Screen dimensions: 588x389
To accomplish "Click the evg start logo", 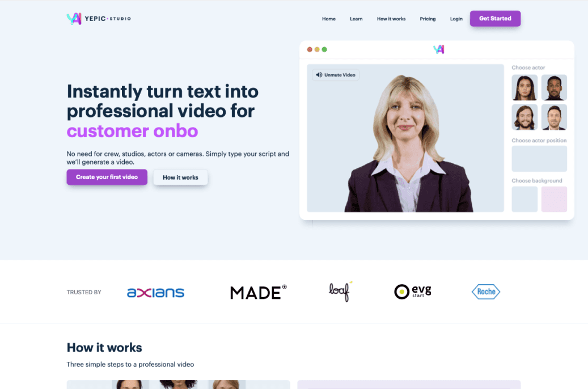I will [x=412, y=291].
